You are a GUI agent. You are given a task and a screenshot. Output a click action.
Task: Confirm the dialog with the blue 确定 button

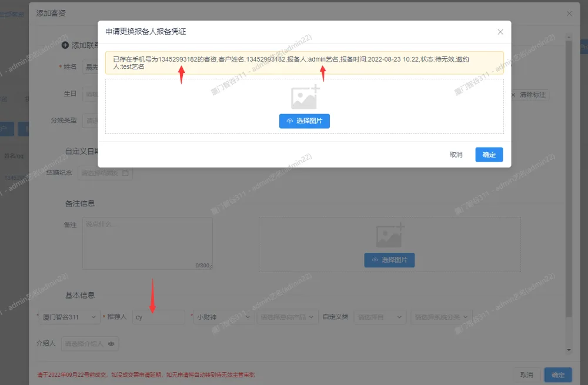(x=489, y=155)
